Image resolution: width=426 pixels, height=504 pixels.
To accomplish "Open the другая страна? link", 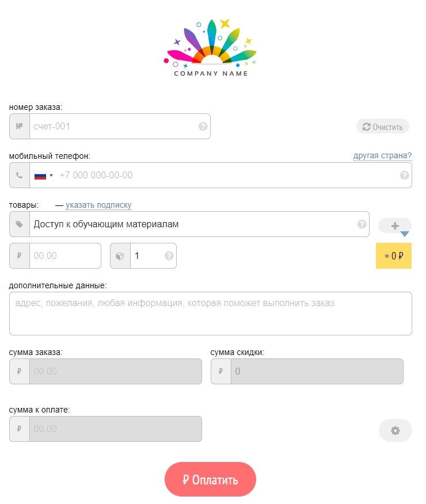I will (382, 156).
